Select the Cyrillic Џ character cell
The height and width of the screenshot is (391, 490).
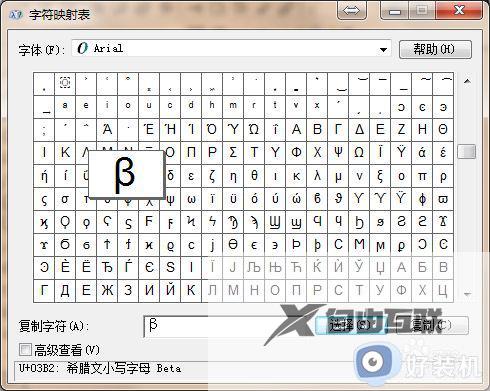click(380, 268)
